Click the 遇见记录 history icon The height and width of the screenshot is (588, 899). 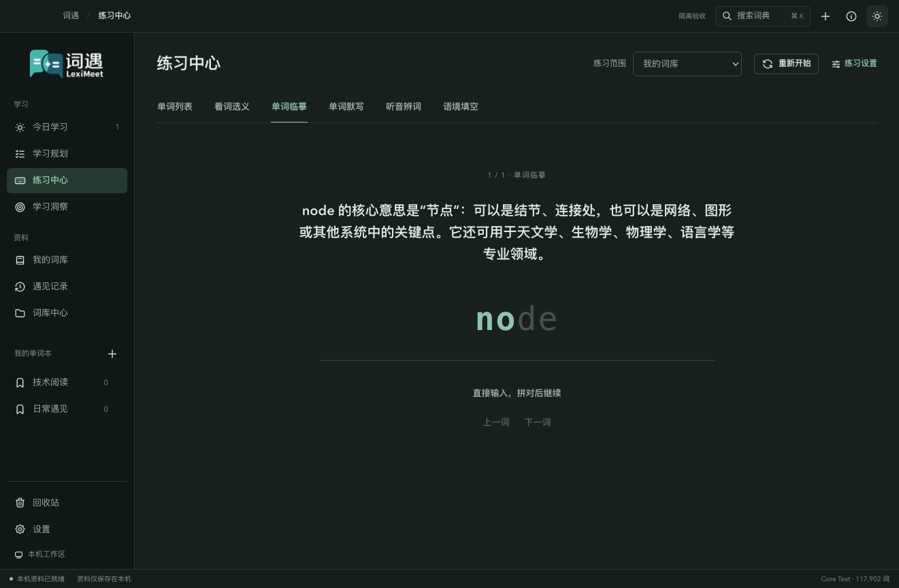[x=20, y=287]
